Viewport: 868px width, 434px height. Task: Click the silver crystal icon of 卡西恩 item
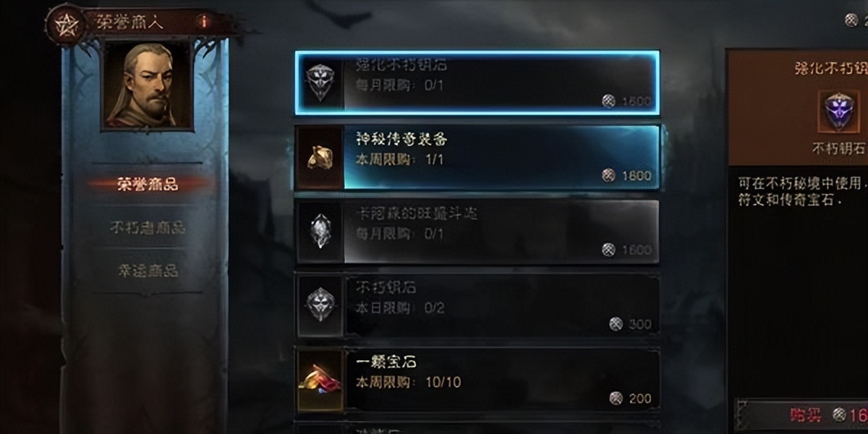[319, 231]
